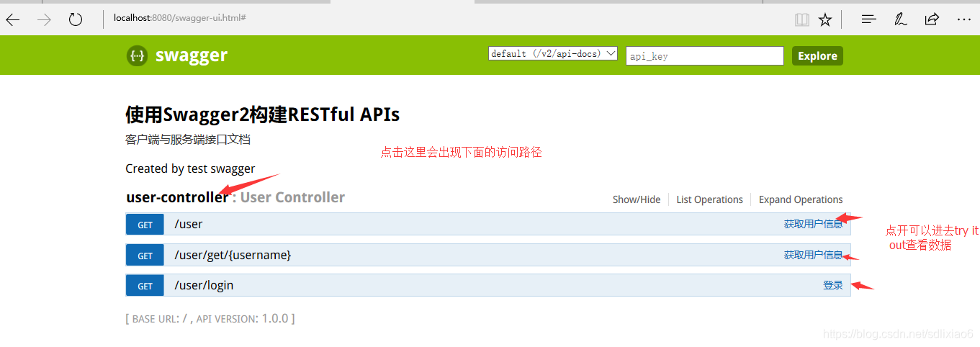Open the /user endpoint path

point(189,224)
